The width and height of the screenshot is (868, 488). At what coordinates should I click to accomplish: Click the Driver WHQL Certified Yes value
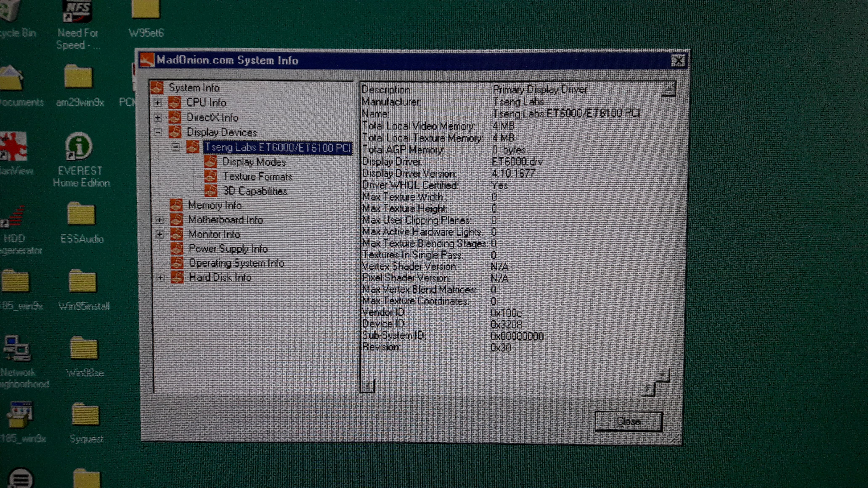tap(499, 185)
